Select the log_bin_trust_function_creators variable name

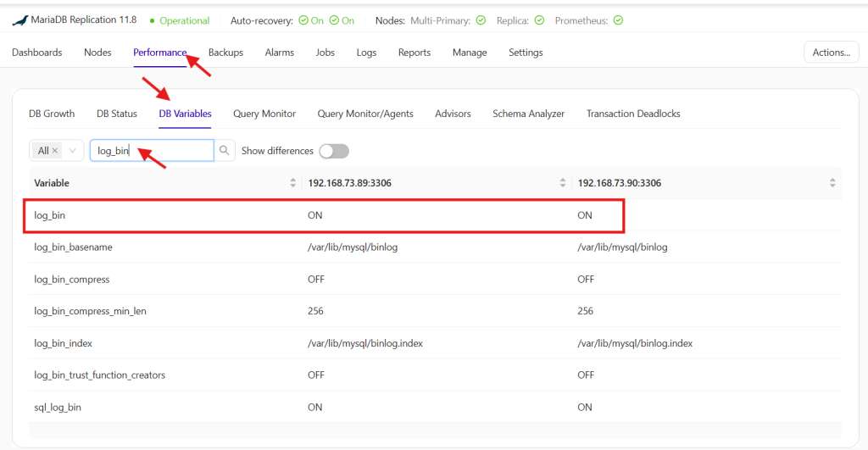[x=99, y=375]
